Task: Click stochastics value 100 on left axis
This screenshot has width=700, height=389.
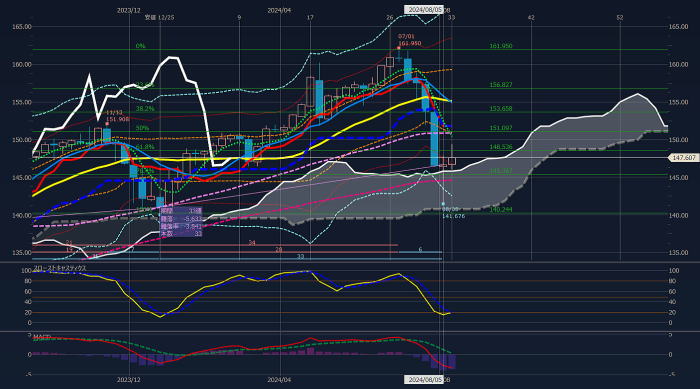Action: [x=25, y=271]
